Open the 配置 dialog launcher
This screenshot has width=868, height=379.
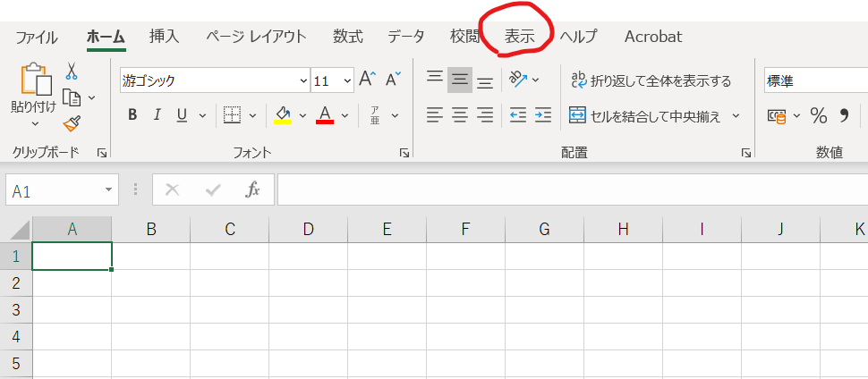[746, 153]
